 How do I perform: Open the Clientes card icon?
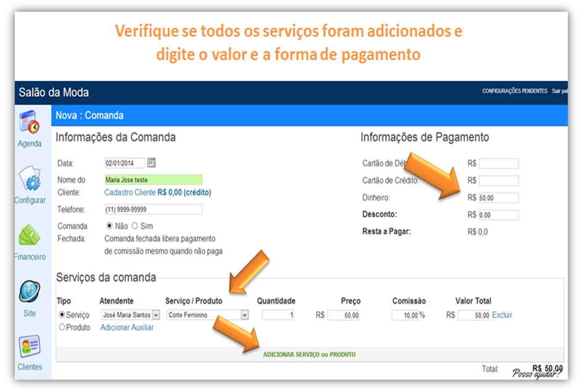tap(30, 346)
